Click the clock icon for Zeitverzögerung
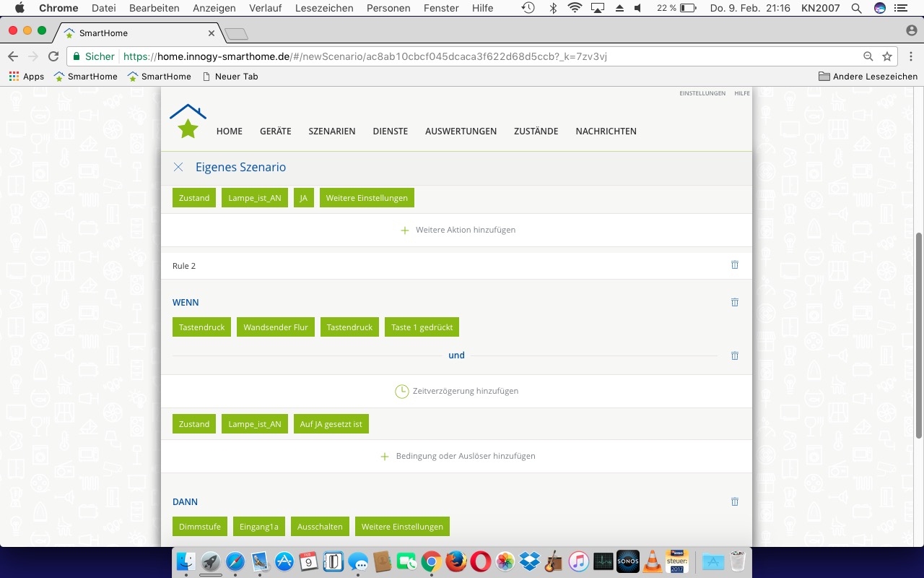The image size is (924, 578). [x=401, y=391]
